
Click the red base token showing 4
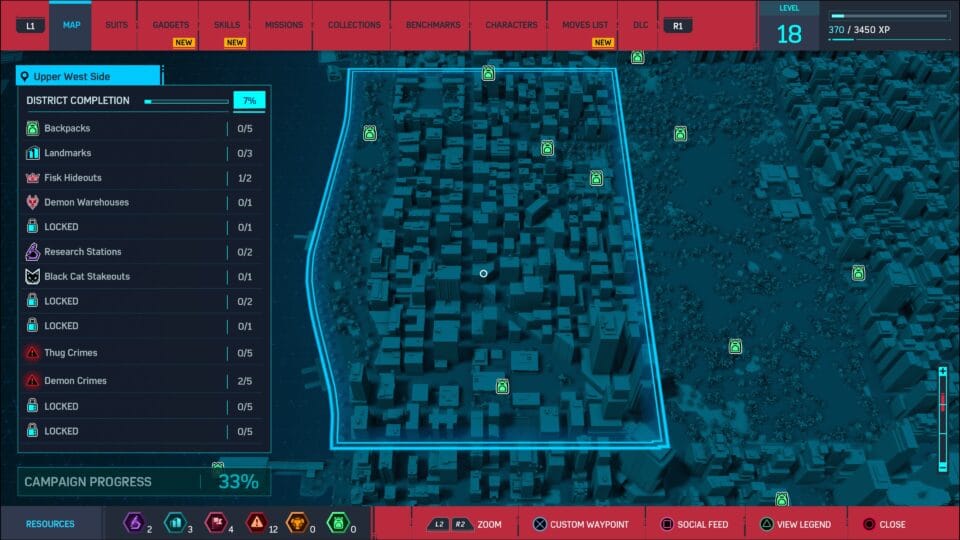tap(215, 522)
